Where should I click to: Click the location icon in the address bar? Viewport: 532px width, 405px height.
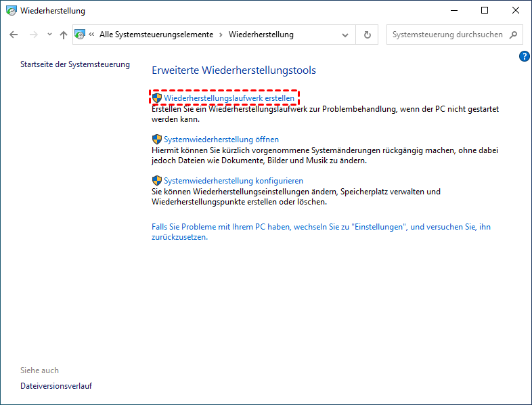[x=80, y=35]
